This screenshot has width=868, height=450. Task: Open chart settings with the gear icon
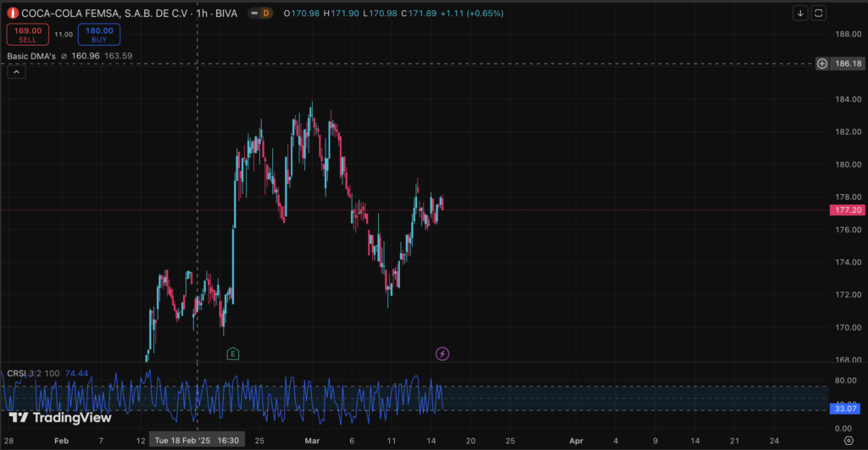coord(849,441)
